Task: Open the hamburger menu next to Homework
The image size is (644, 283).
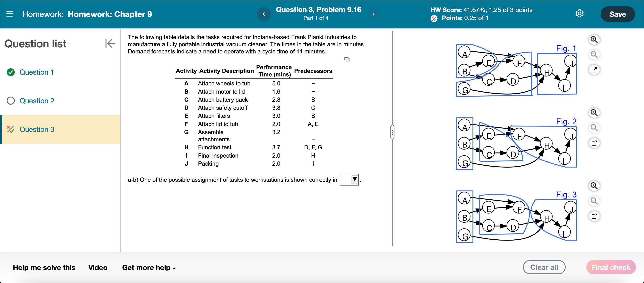Action: pos(10,14)
